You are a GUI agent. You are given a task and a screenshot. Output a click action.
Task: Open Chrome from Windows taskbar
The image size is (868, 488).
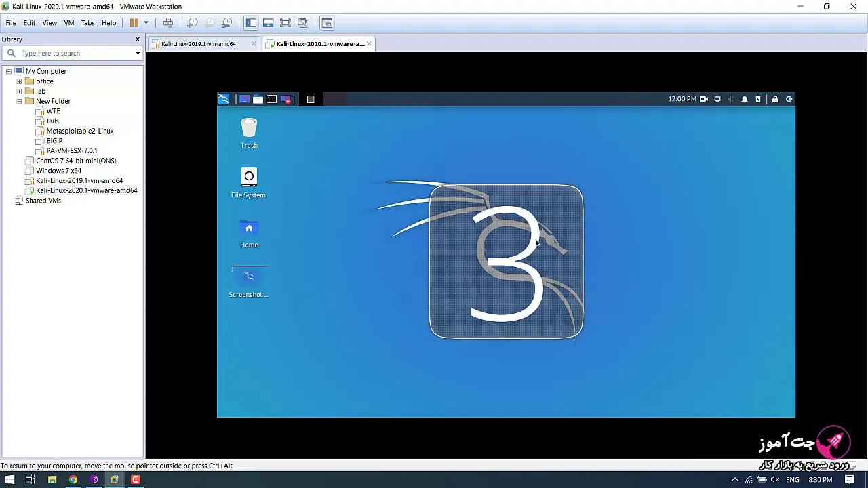[x=73, y=480]
